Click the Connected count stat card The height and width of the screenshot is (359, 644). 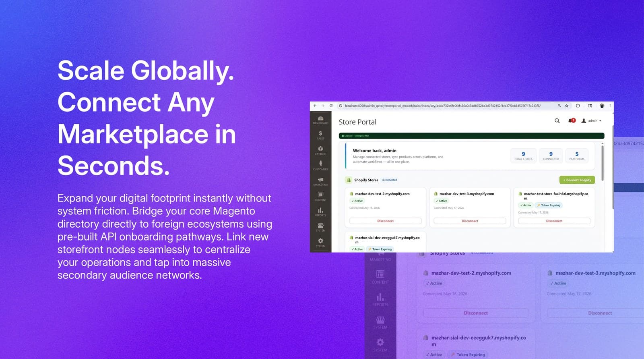pos(551,156)
